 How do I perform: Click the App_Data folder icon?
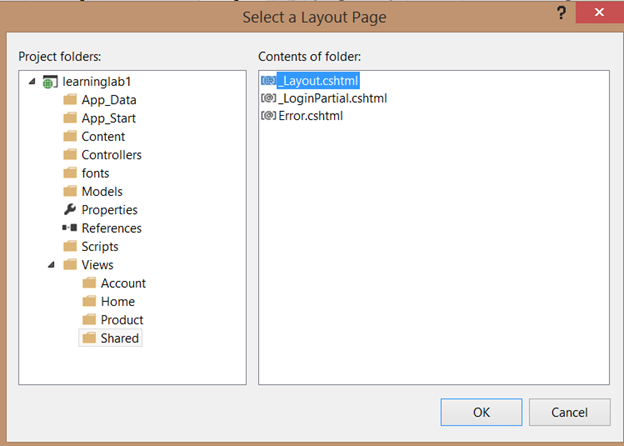click(x=70, y=100)
